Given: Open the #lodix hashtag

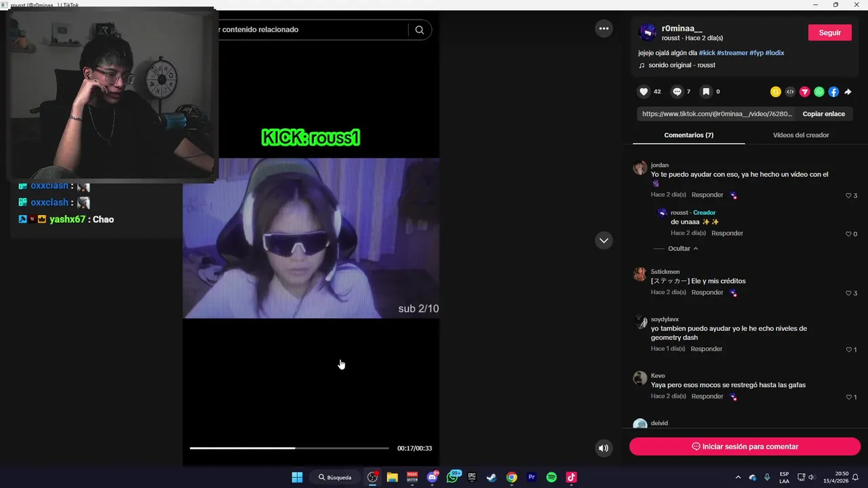Looking at the screenshot, I should (774, 53).
